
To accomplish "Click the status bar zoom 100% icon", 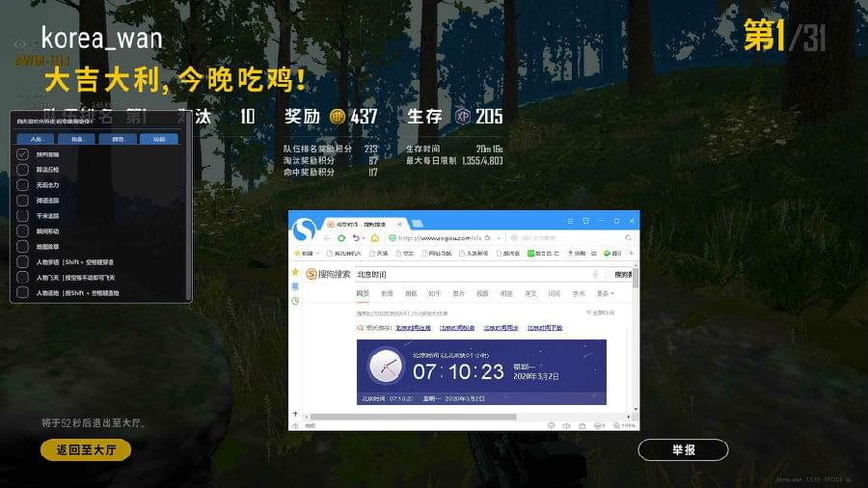I will pyautogui.click(x=624, y=425).
